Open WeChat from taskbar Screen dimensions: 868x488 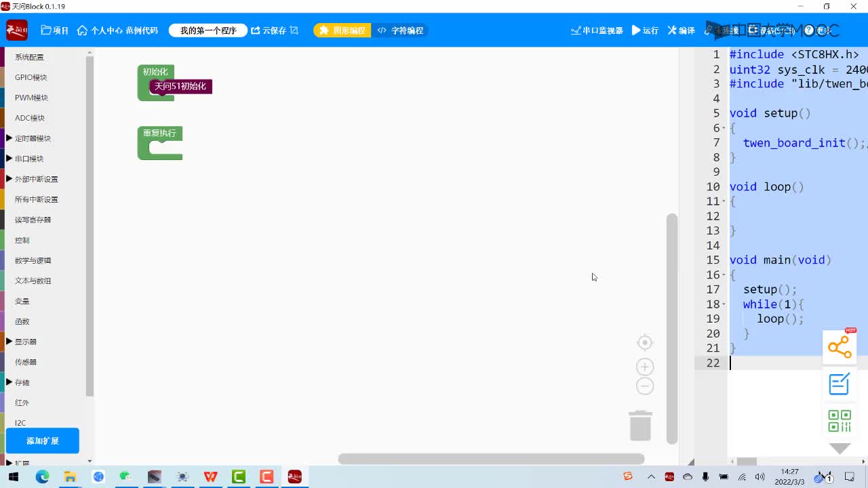126,477
